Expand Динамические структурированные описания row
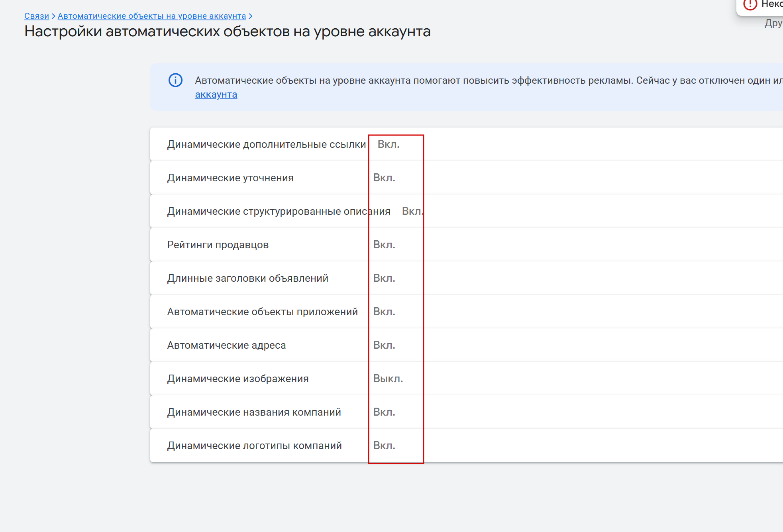This screenshot has height=532, width=783. coord(279,211)
